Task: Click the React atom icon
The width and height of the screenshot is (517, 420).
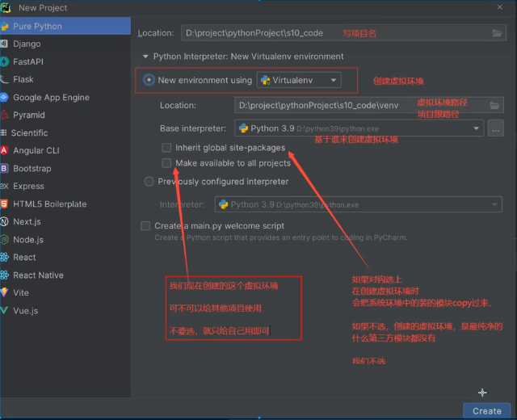Action: click(x=4, y=257)
